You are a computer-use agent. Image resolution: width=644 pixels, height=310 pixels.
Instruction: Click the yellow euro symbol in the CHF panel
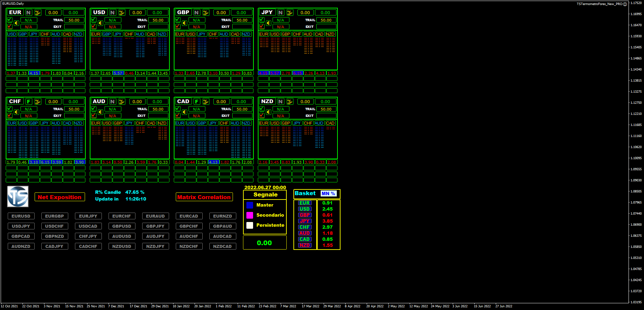[x=16, y=112]
